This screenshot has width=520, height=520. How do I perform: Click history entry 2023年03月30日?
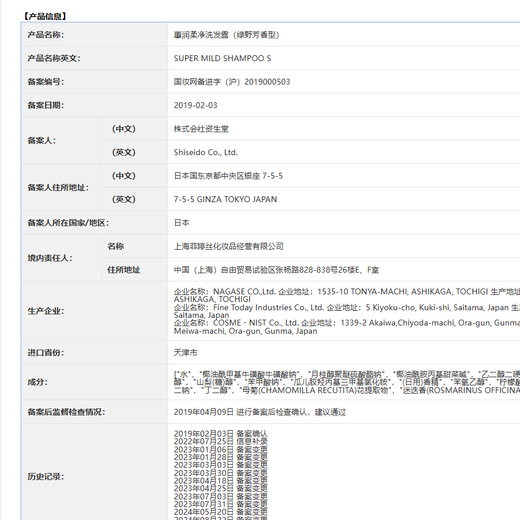coord(220,473)
